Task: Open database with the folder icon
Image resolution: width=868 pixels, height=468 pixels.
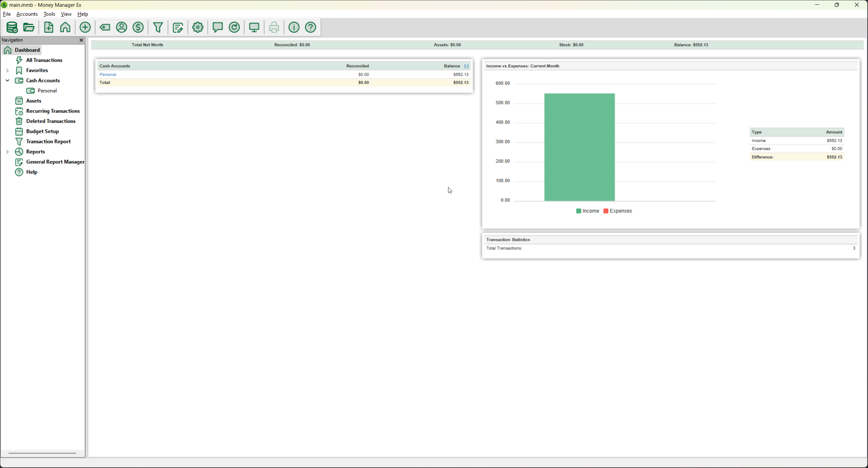Action: (29, 27)
